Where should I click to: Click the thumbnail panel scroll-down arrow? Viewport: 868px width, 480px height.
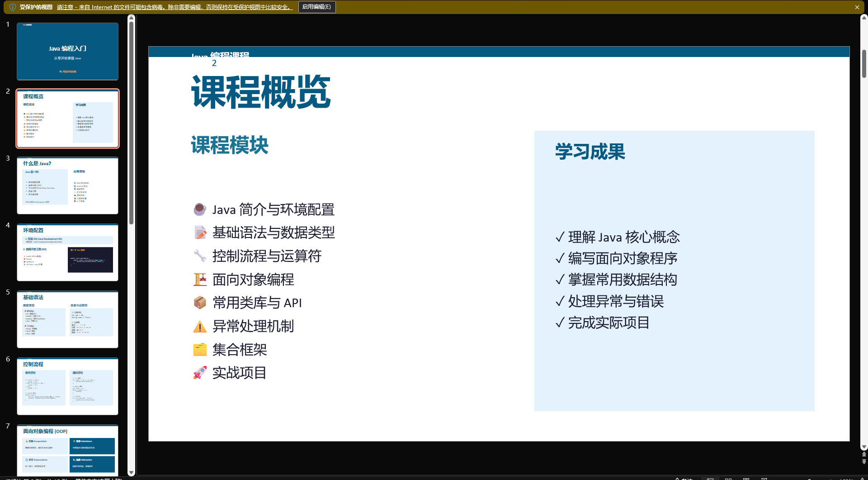[x=132, y=473]
